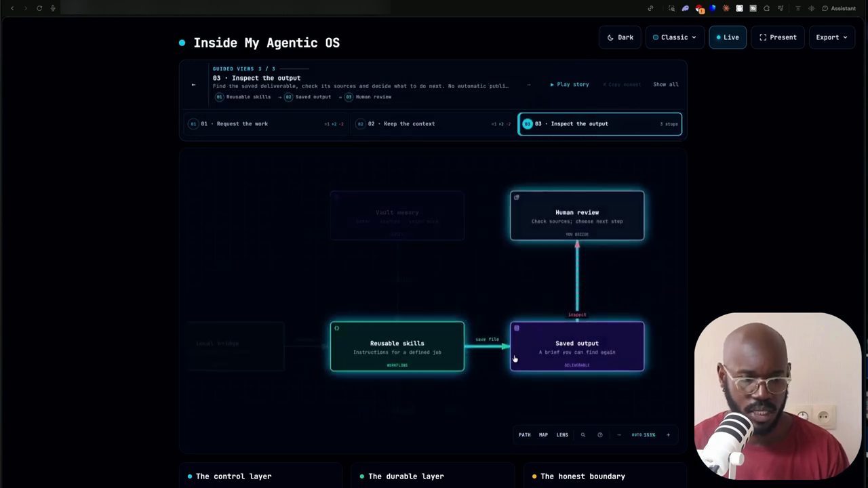This screenshot has width=868, height=488.
Task: Select the 02 Keep the context tab
Action: 434,124
